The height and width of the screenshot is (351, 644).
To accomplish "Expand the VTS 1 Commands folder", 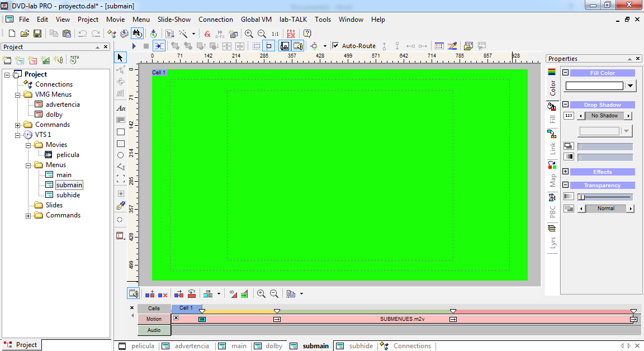I will point(28,215).
